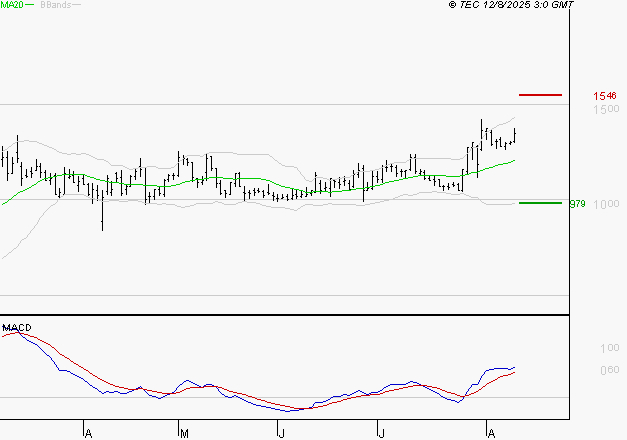Click the MACD indicator title
Image resolution: width=627 pixels, height=440 pixels.
click(17, 328)
